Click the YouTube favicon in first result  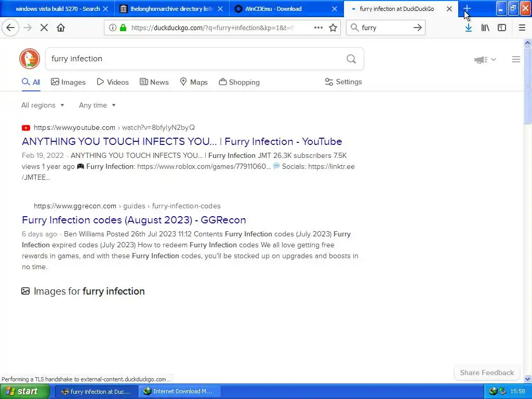coord(26,128)
